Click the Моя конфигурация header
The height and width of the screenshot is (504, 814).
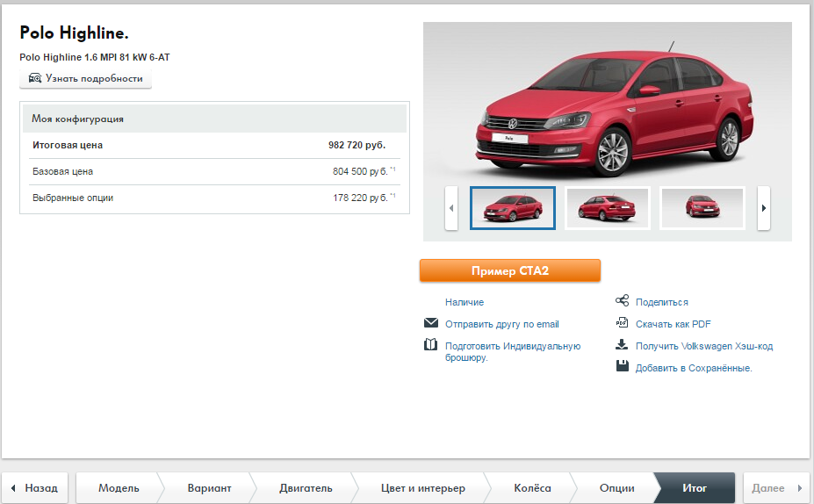click(x=214, y=119)
